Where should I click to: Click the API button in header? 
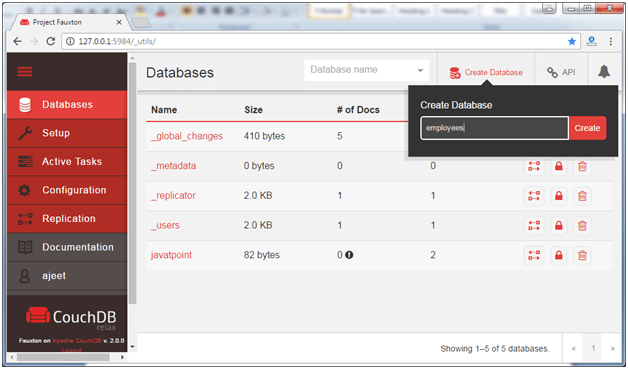point(561,73)
